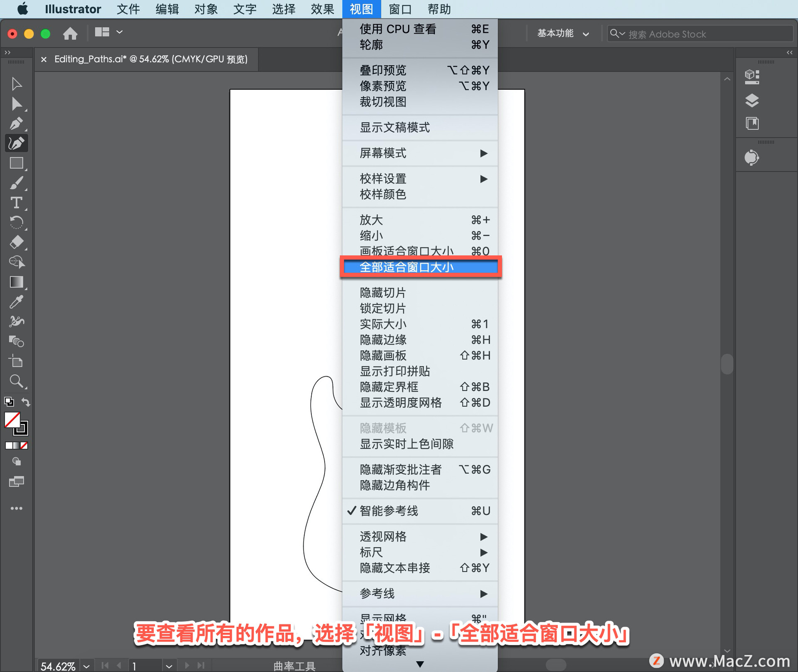Select the Curvature tool
The height and width of the screenshot is (672, 798).
(x=16, y=143)
